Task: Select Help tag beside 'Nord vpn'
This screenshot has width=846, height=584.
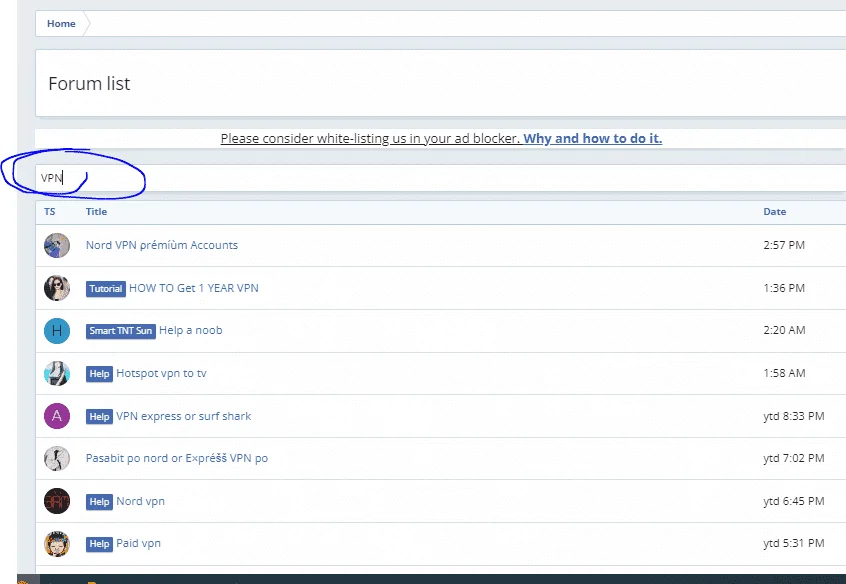Action: tap(99, 501)
